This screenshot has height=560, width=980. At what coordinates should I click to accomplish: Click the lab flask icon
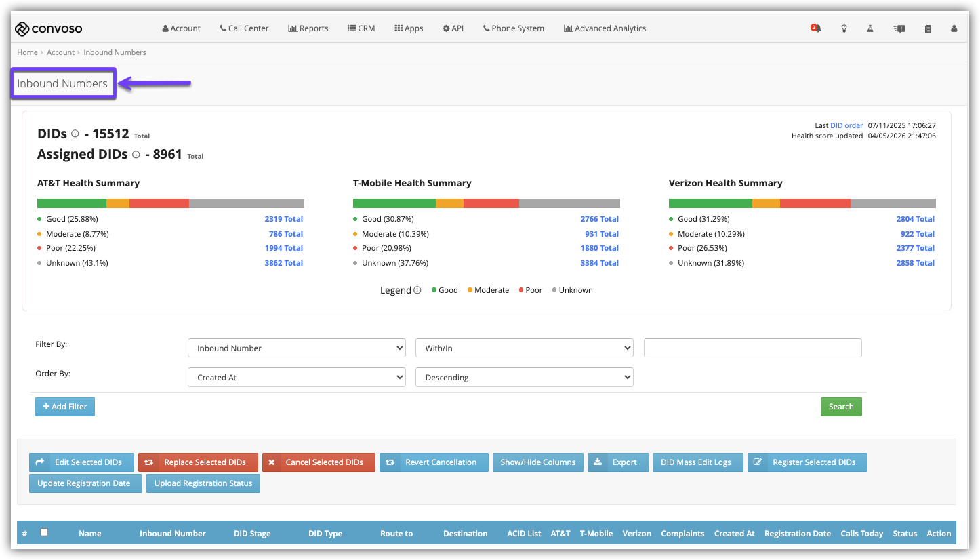click(871, 28)
